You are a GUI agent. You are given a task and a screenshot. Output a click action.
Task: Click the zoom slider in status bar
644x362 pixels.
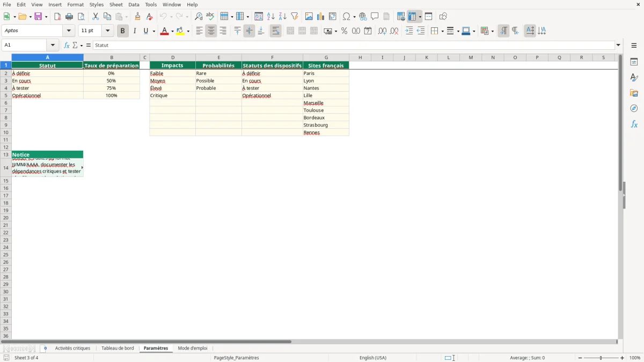(601, 358)
